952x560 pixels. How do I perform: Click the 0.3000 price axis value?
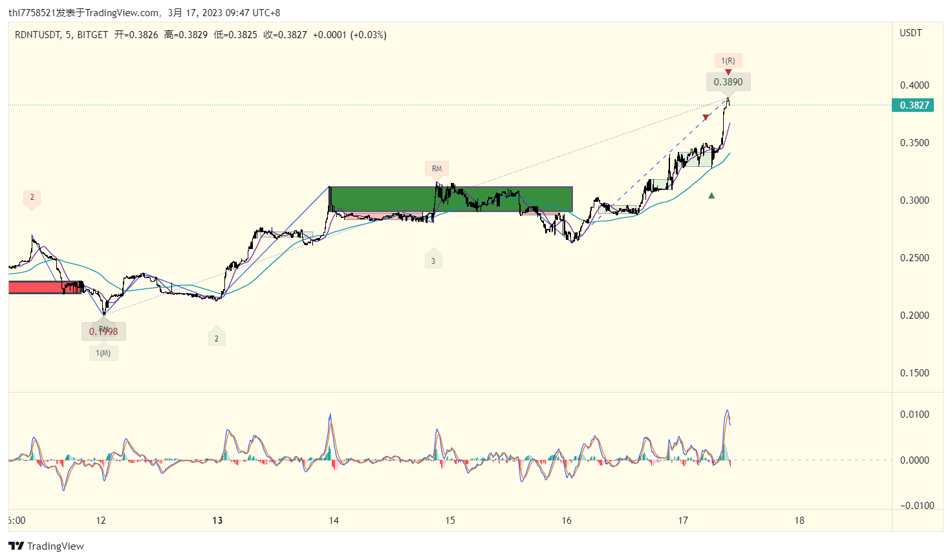[914, 200]
